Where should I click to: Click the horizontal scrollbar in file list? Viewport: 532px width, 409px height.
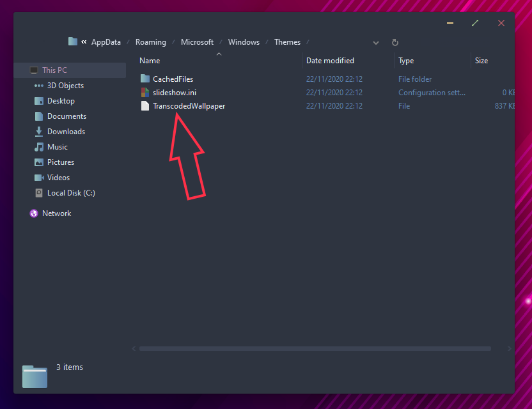(315, 349)
